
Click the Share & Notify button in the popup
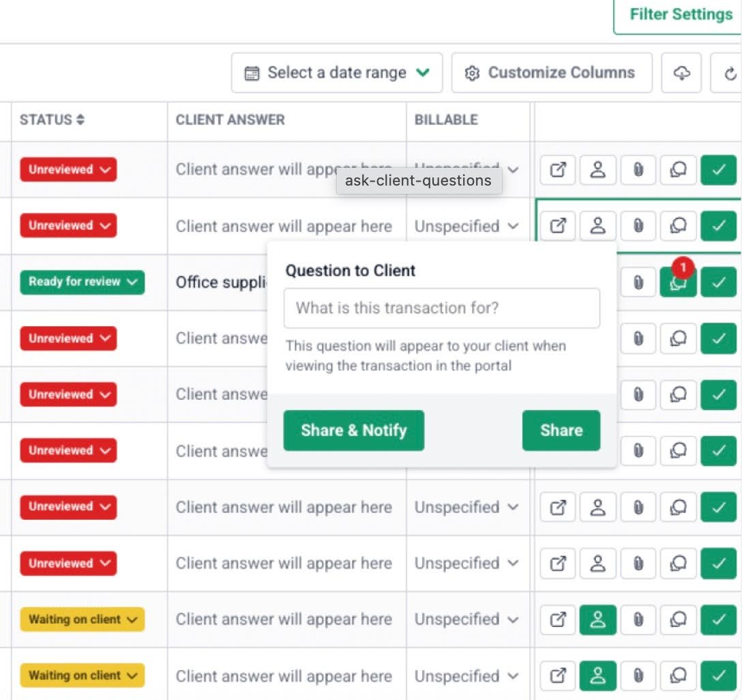pos(353,431)
